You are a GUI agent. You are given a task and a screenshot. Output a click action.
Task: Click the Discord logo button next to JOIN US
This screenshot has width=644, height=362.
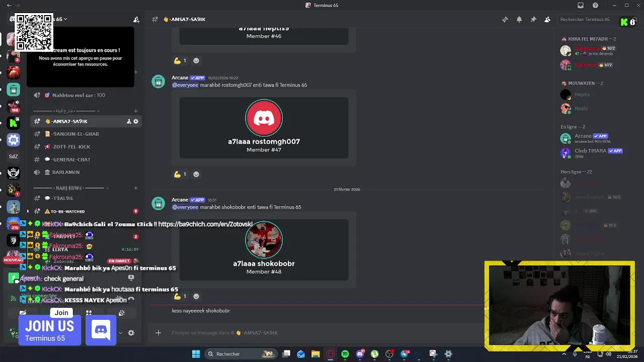click(x=101, y=330)
